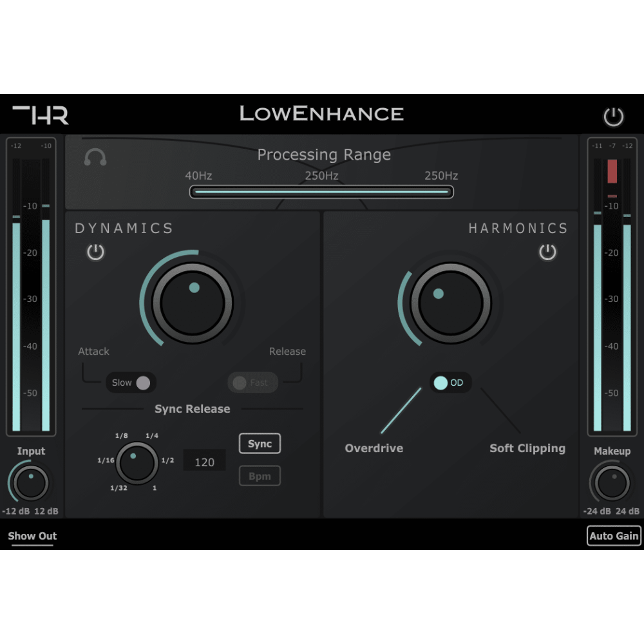This screenshot has width=644, height=644.
Task: Click the Processing Range slider bar
Action: (321, 192)
